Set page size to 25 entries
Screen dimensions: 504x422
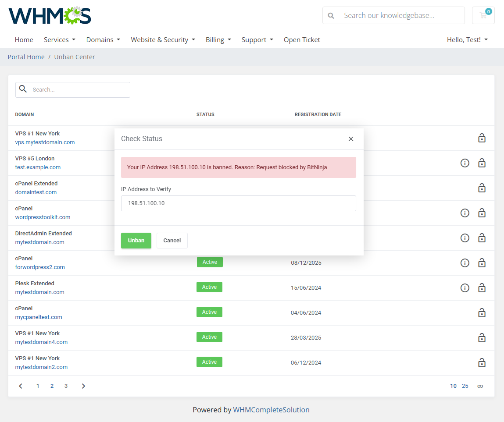coord(465,386)
